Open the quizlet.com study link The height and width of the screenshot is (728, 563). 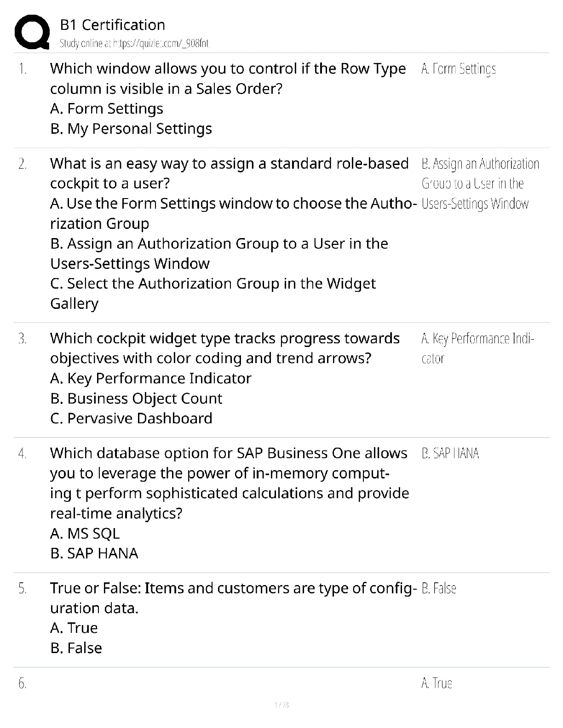tap(134, 44)
